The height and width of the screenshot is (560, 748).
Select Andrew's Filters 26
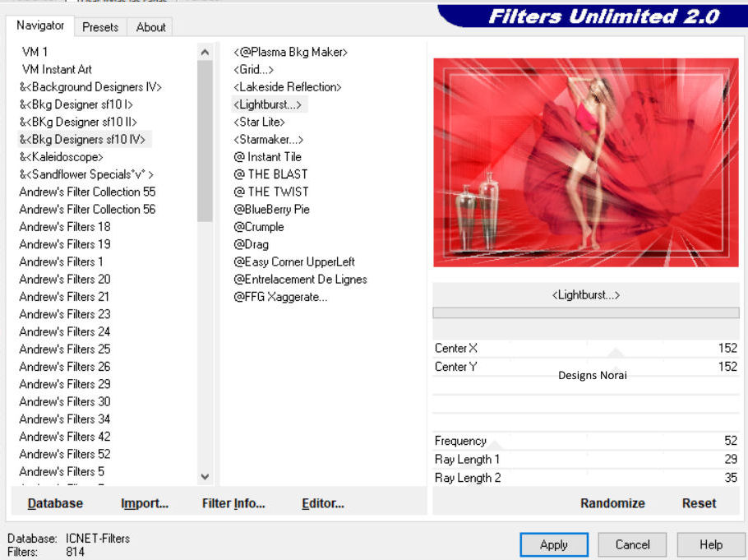65,367
